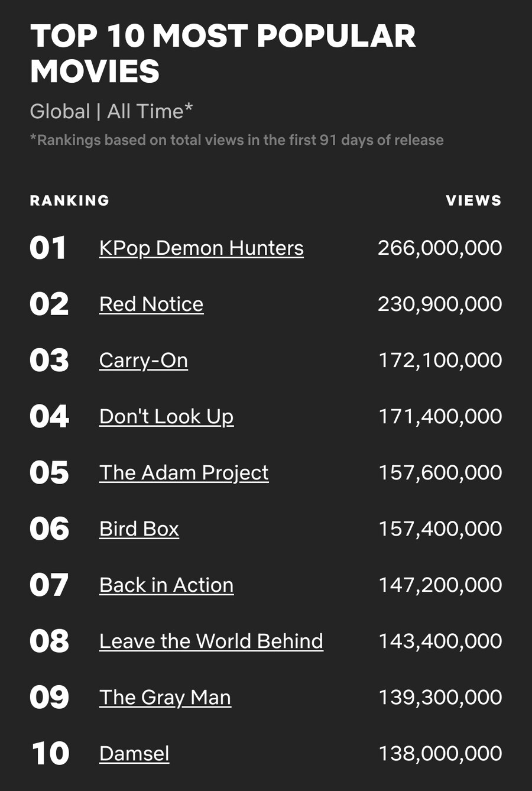Click the rank number 10

point(50,753)
